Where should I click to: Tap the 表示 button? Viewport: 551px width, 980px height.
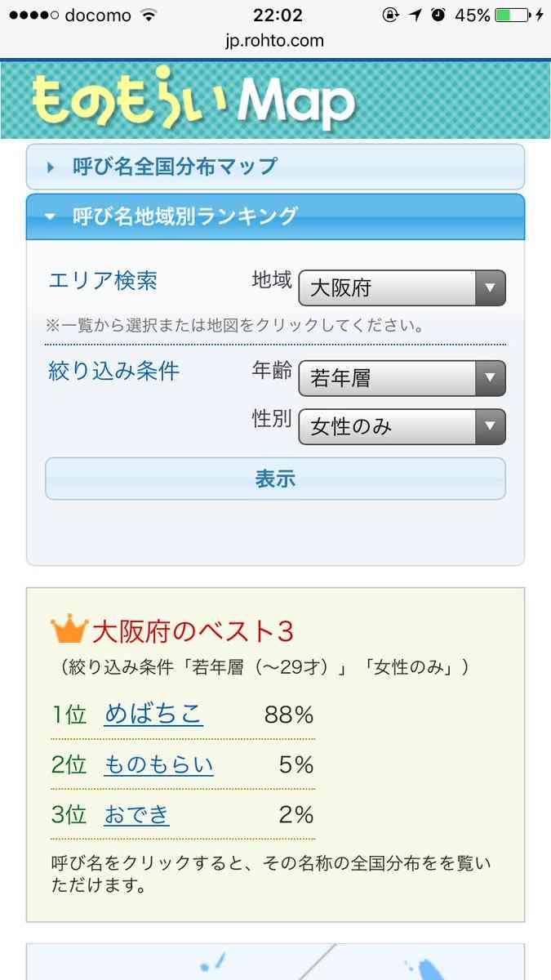click(275, 479)
